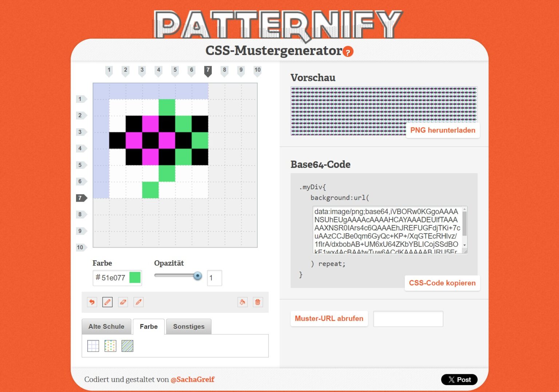Select the paint bucket fill tool
The height and width of the screenshot is (392, 559).
(x=242, y=302)
